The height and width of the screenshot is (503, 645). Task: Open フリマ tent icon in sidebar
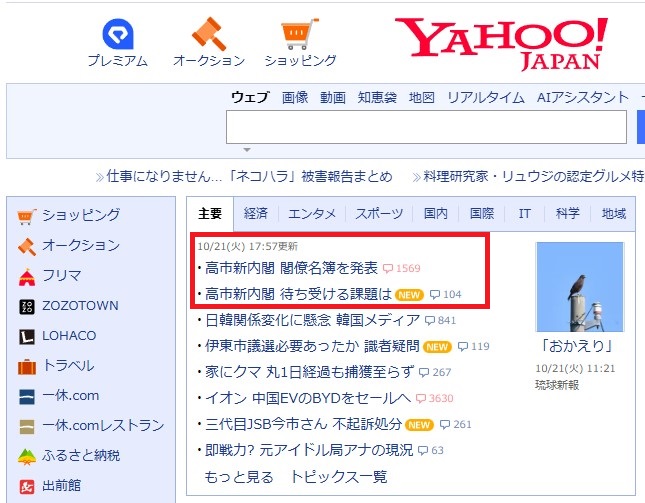pyautogui.click(x=27, y=276)
